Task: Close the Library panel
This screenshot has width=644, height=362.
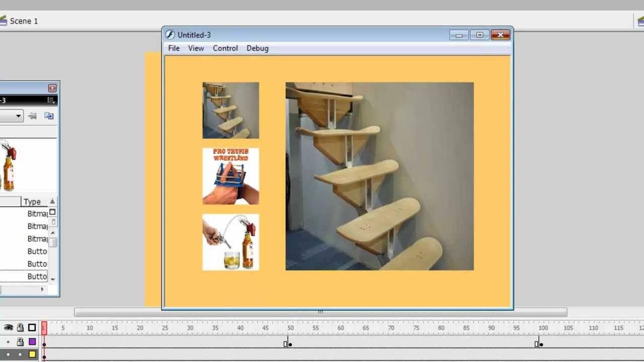Action: [52, 88]
